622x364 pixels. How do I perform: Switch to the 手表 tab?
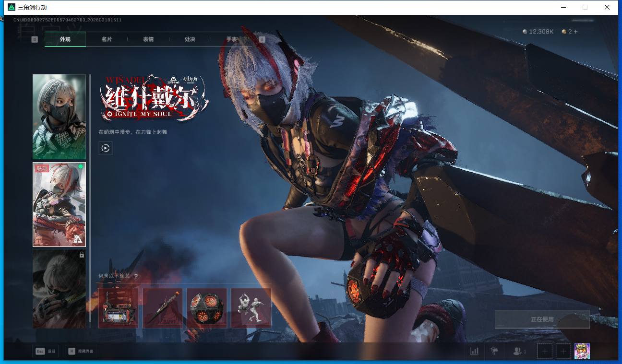coord(232,39)
